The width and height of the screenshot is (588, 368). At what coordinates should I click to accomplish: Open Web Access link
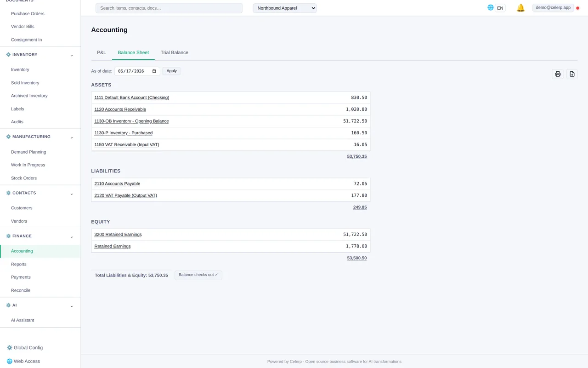tap(23, 362)
